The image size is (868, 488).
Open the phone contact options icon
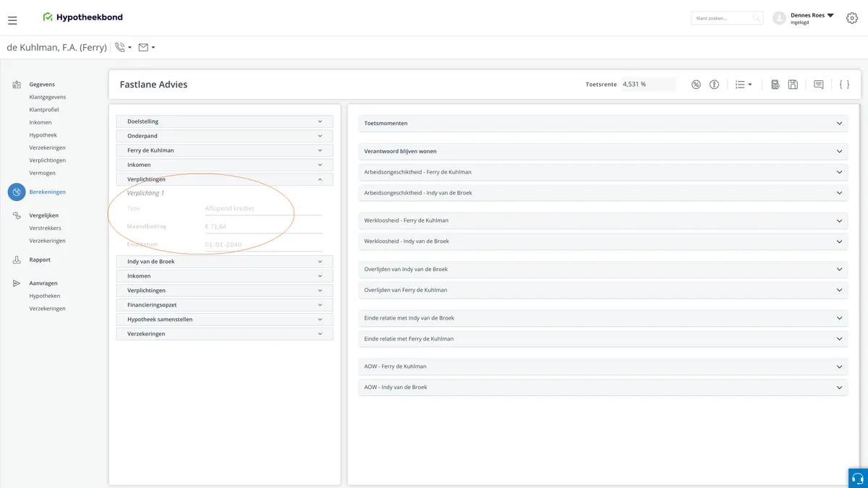(120, 48)
